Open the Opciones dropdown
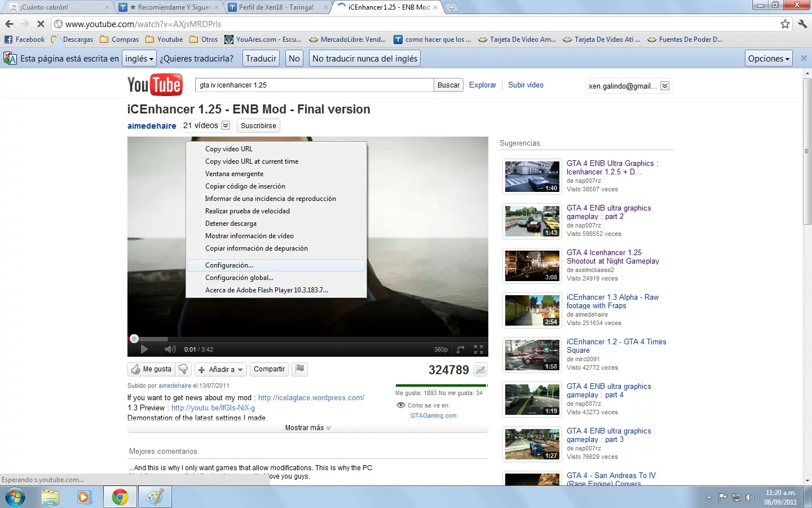 (x=769, y=58)
